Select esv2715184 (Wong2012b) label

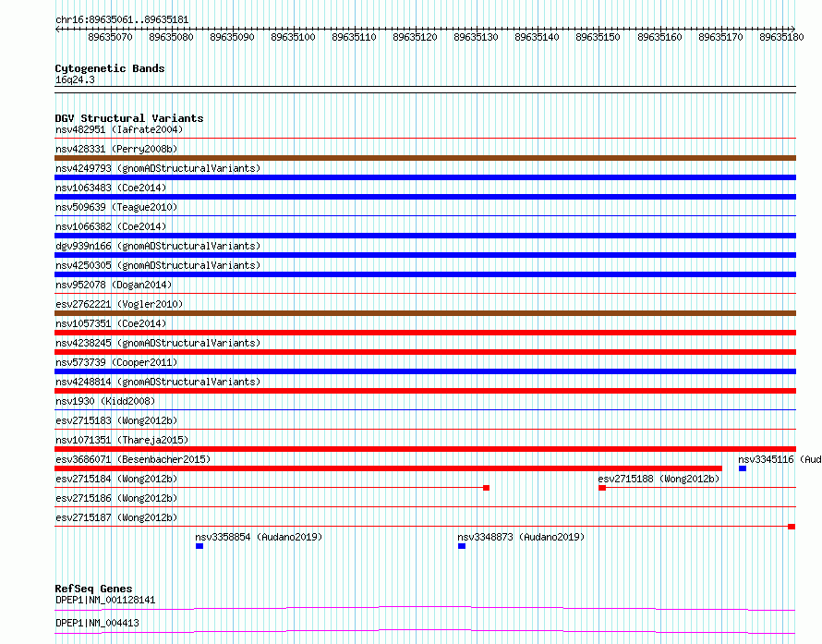tap(116, 479)
